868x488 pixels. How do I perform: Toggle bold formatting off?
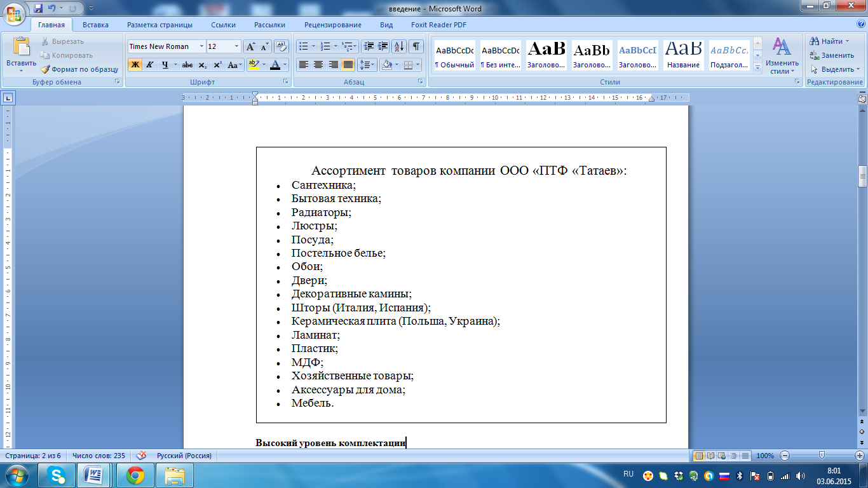coord(135,65)
